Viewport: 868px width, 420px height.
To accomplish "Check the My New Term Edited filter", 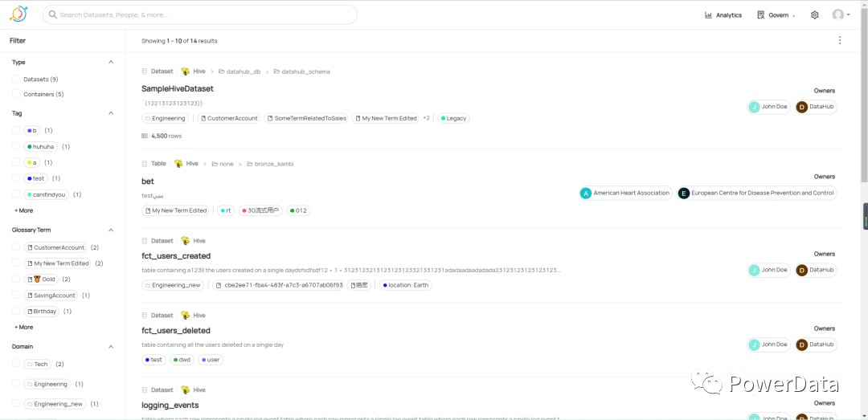I will 16,263.
